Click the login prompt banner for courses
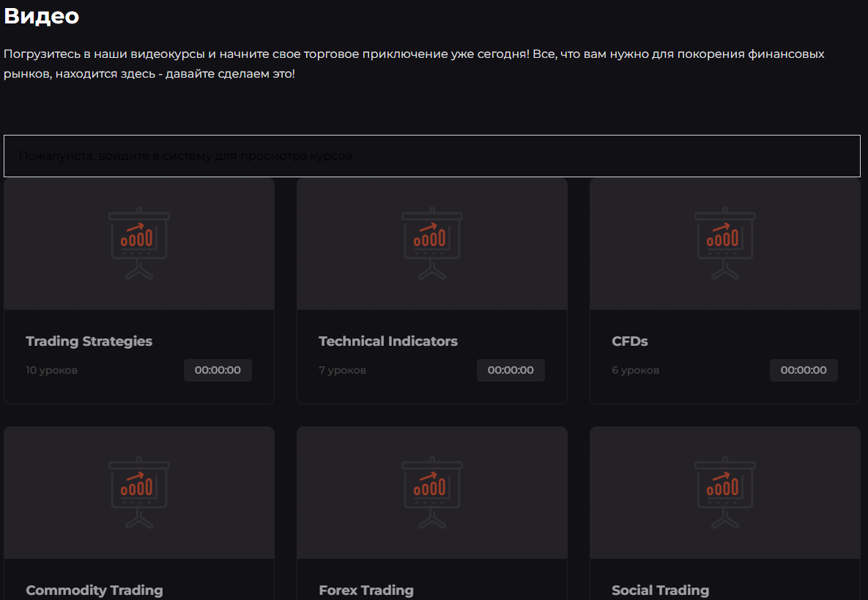This screenshot has width=868, height=600. pos(431,156)
